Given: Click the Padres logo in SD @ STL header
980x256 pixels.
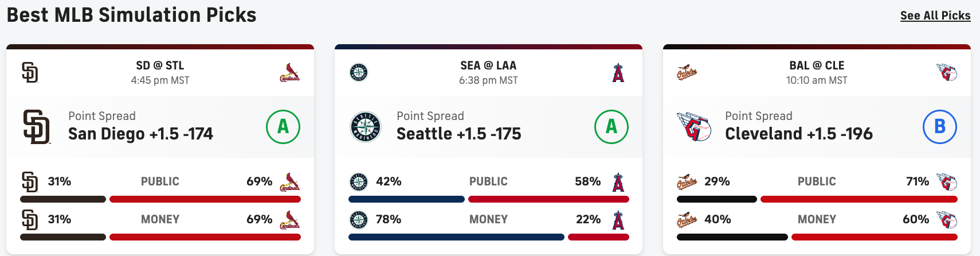Looking at the screenshot, I should 30,73.
